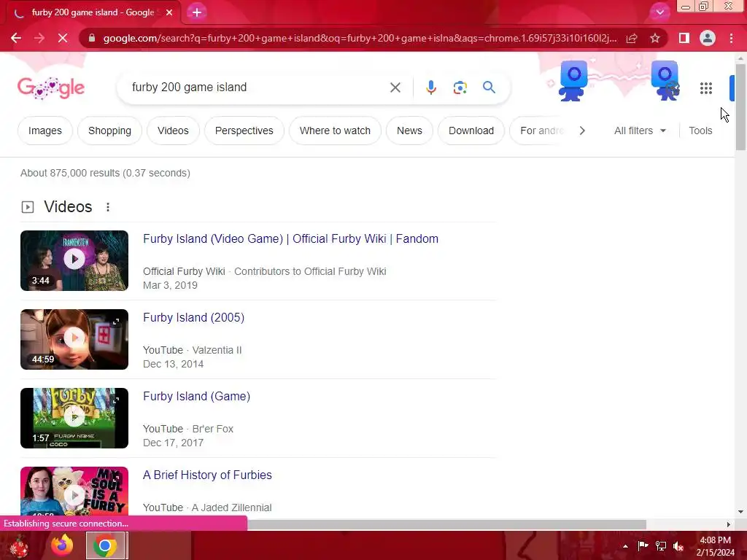Image resolution: width=747 pixels, height=560 pixels.
Task: Open the tab search dropdown arrow
Action: [x=659, y=12]
